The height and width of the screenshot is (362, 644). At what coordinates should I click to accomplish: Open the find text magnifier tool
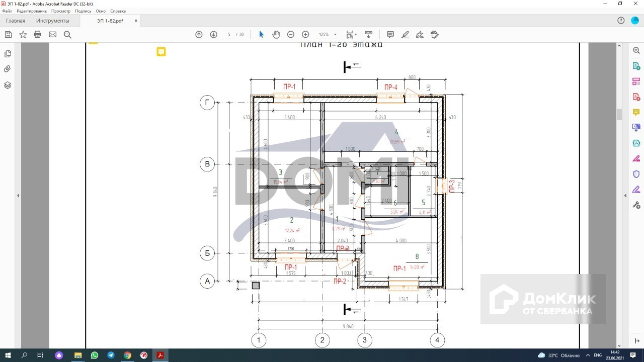67,35
